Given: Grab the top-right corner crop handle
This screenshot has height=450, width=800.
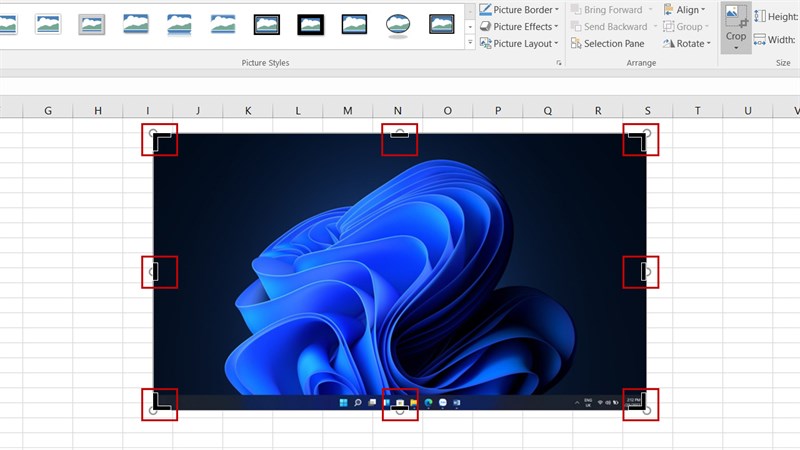Looking at the screenshot, I should click(x=640, y=140).
